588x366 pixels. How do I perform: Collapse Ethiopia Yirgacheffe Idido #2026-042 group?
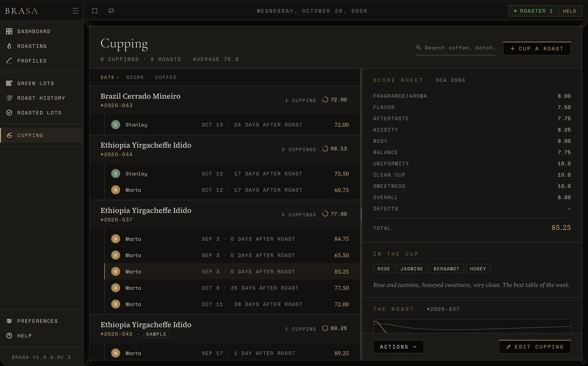(x=225, y=329)
